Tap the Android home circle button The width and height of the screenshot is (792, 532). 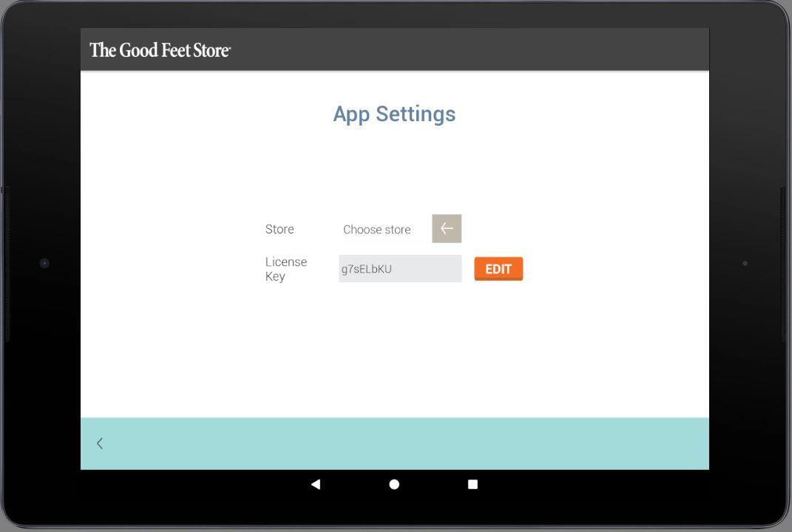pos(394,485)
